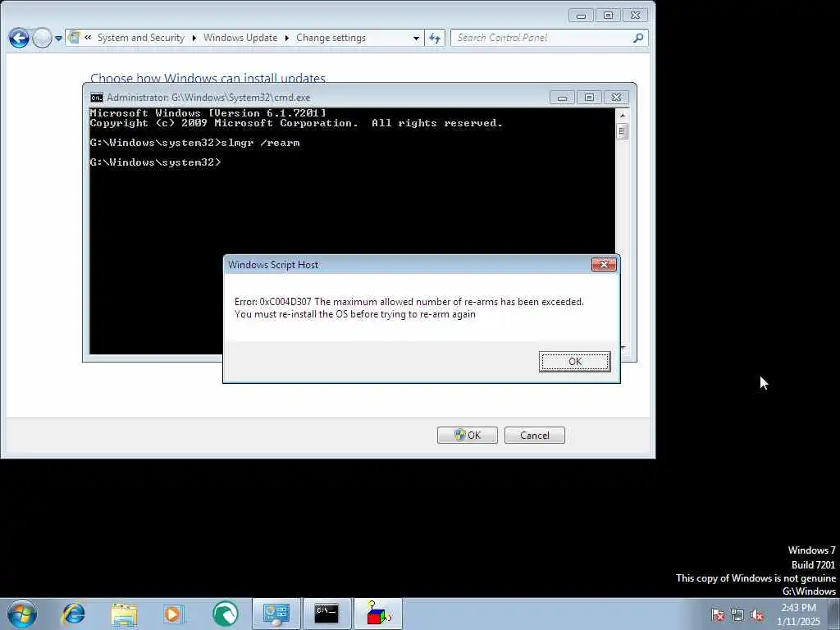Viewport: 840px width, 630px height.
Task: Minimize the Control Panel window
Action: tap(581, 16)
